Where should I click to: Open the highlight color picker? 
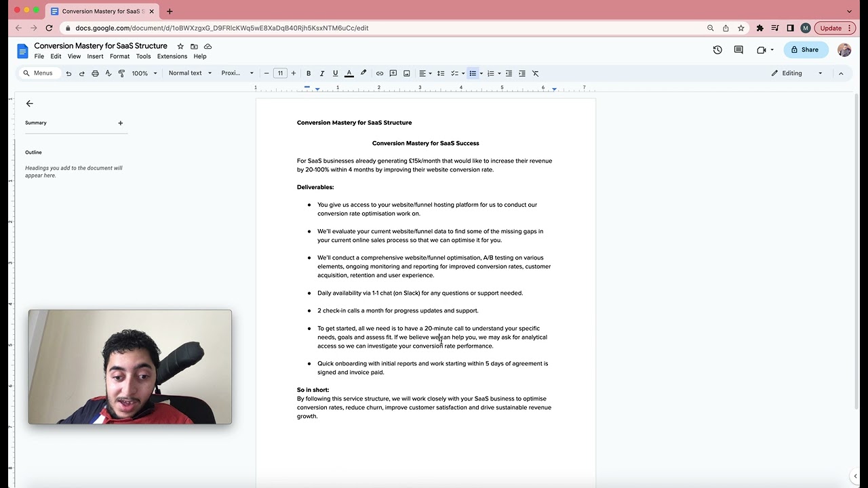363,73
